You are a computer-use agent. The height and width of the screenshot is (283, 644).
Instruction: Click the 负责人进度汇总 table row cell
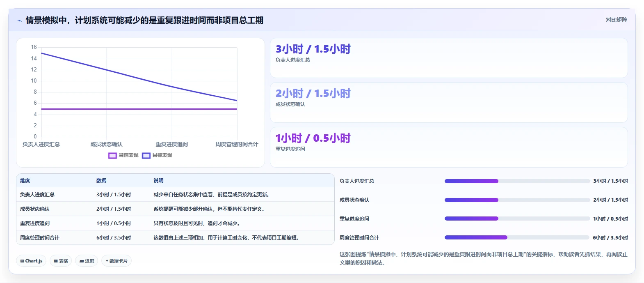(37, 195)
